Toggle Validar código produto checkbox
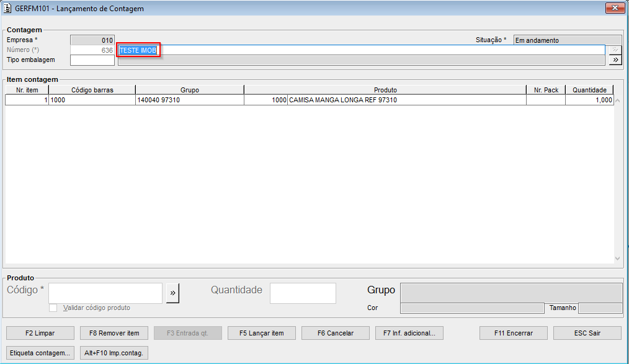The height and width of the screenshot is (364, 629). [53, 308]
